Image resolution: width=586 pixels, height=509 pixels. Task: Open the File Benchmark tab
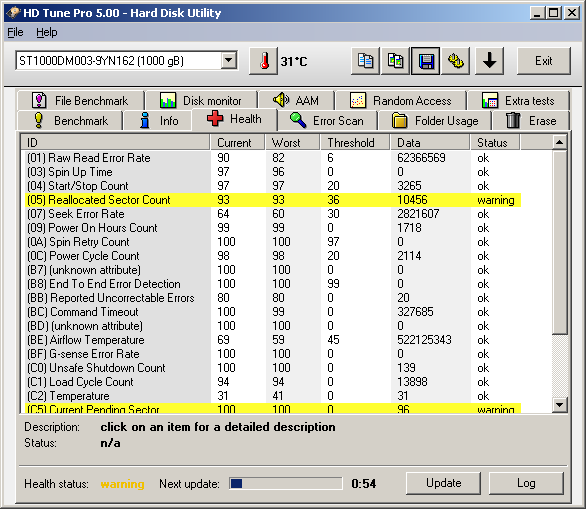80,101
